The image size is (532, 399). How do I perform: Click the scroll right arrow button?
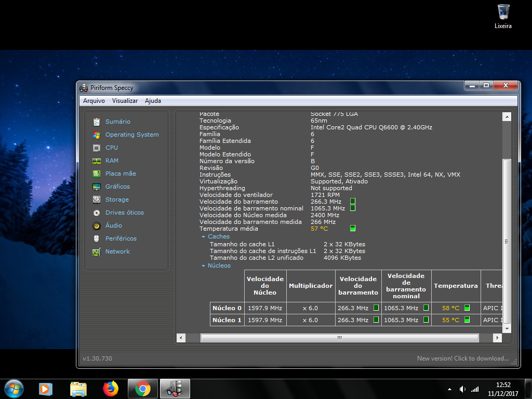click(x=497, y=338)
